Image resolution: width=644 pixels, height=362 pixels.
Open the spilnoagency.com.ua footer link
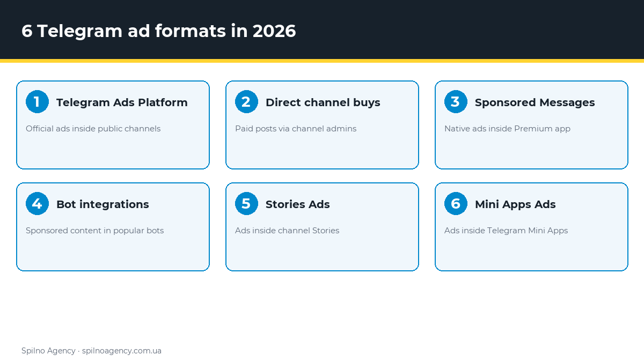(x=122, y=351)
